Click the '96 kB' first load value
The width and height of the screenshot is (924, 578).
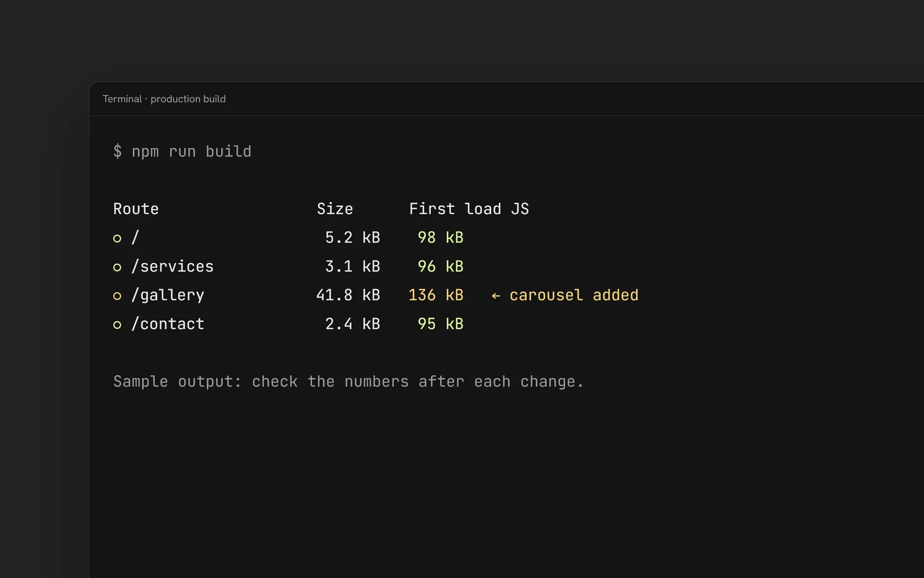(x=441, y=266)
